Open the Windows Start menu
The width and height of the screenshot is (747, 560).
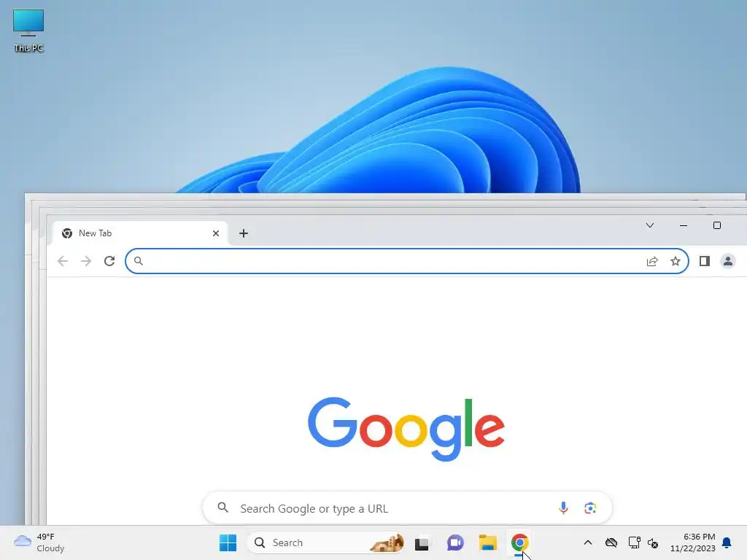[228, 542]
